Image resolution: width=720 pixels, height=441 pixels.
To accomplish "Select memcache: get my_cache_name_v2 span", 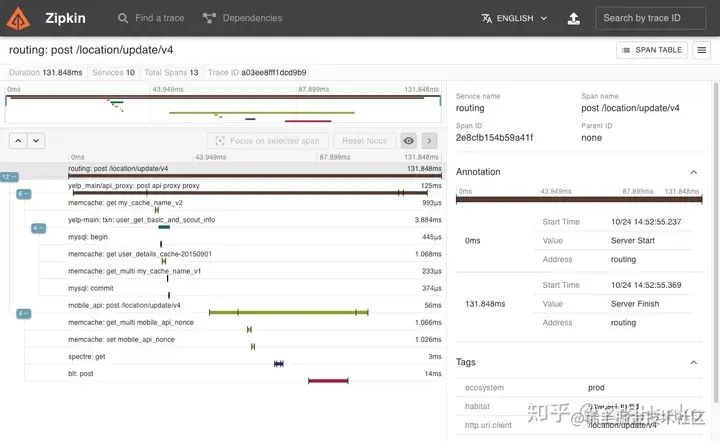I will 255,205.
